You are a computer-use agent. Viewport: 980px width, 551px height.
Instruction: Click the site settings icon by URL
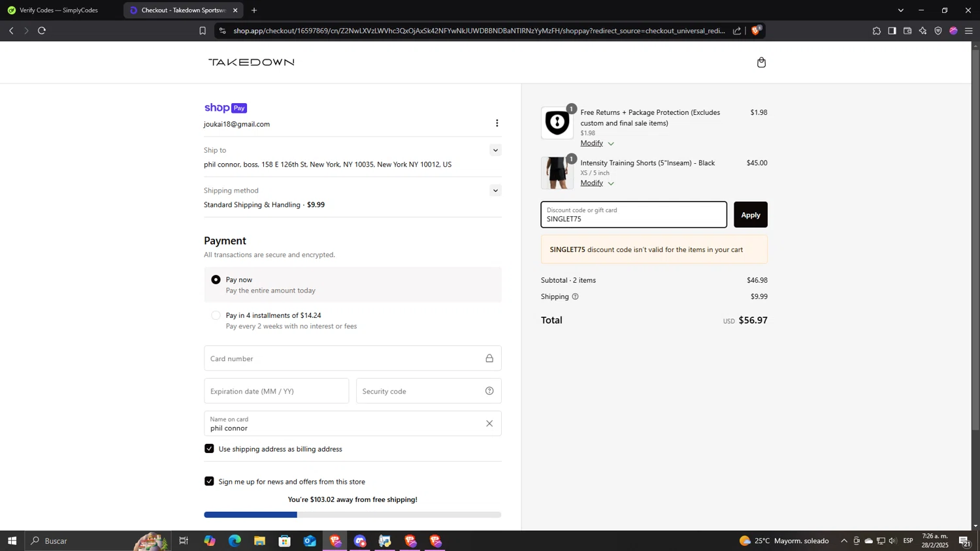[x=222, y=31]
